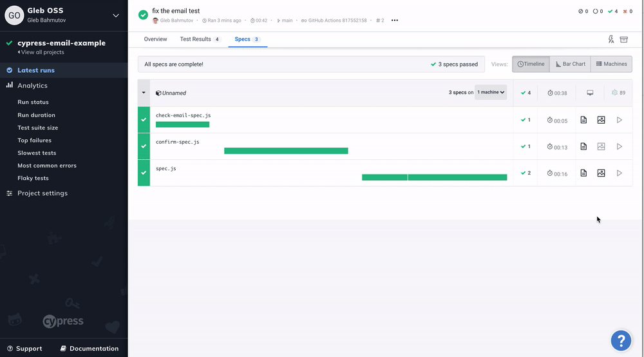The width and height of the screenshot is (644, 357).
Task: Click confirm-spec.js timeline bar
Action: click(286, 151)
